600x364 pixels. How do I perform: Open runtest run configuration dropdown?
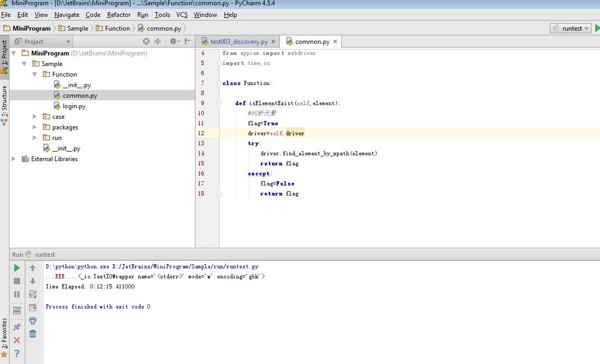click(570, 29)
